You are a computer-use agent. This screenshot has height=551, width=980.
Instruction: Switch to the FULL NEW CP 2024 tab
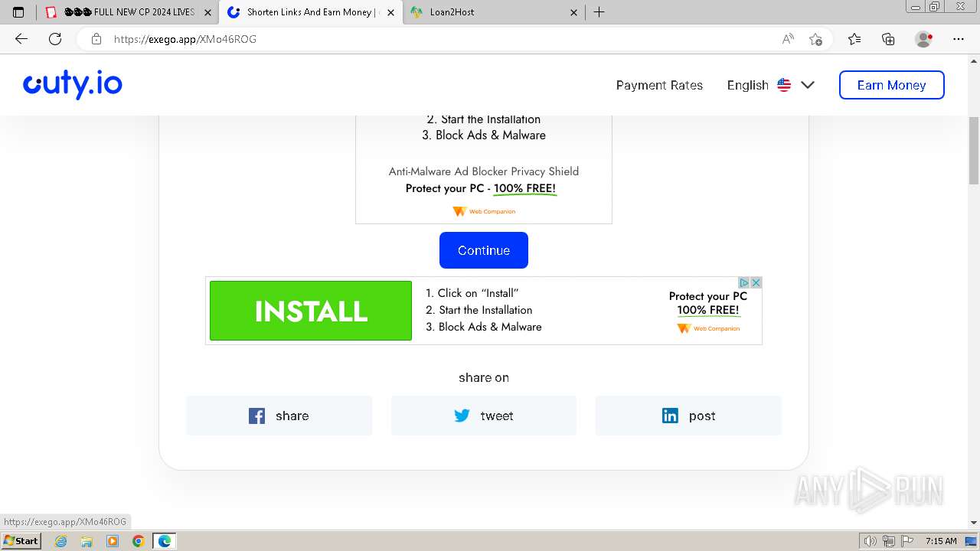(127, 12)
